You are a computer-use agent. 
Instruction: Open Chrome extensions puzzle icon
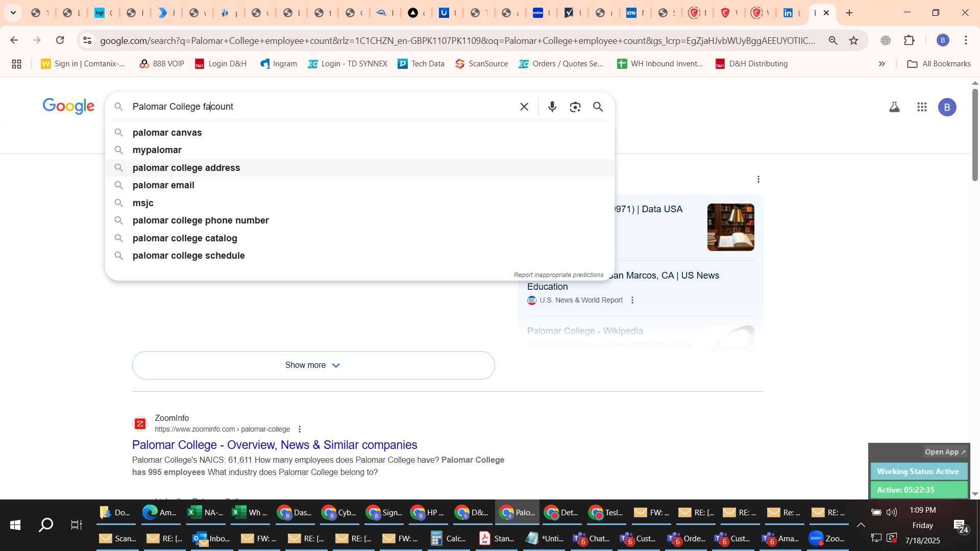[910, 40]
